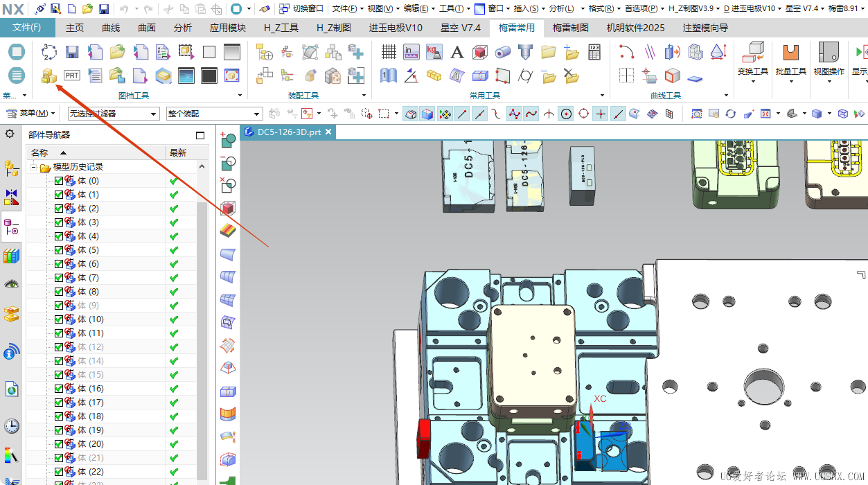Click the 切换窗口 button
The image size is (868, 485).
click(301, 8)
